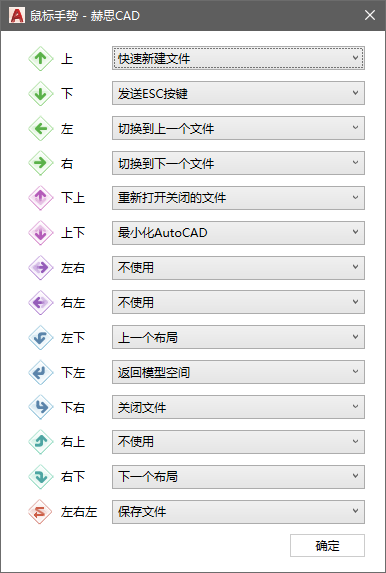Expand the 切换到上一个文件 combo box
Screen dimensions: 386x573
coord(238,128)
